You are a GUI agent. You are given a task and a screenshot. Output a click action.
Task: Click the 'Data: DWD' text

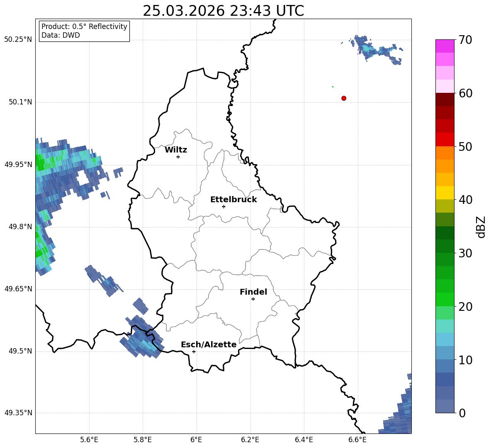61,35
